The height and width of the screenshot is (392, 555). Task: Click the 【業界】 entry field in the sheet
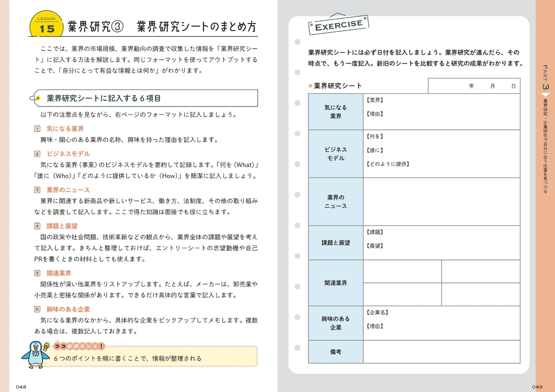pyautogui.click(x=441, y=100)
